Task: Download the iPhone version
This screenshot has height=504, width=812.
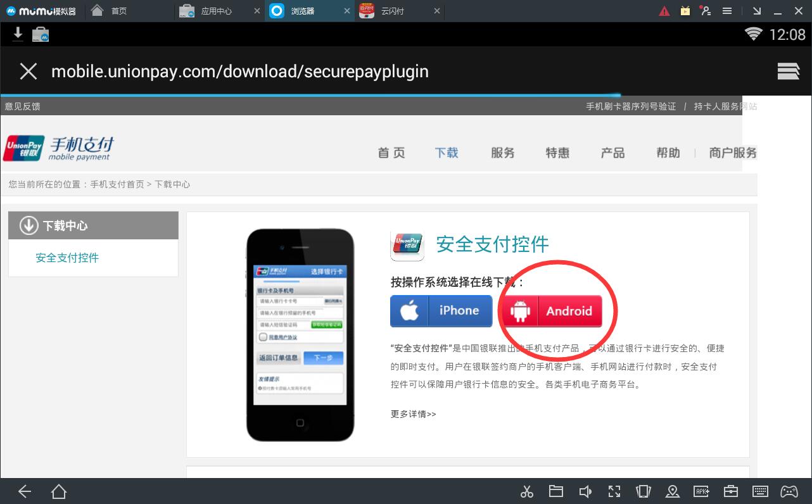Action: click(x=441, y=311)
